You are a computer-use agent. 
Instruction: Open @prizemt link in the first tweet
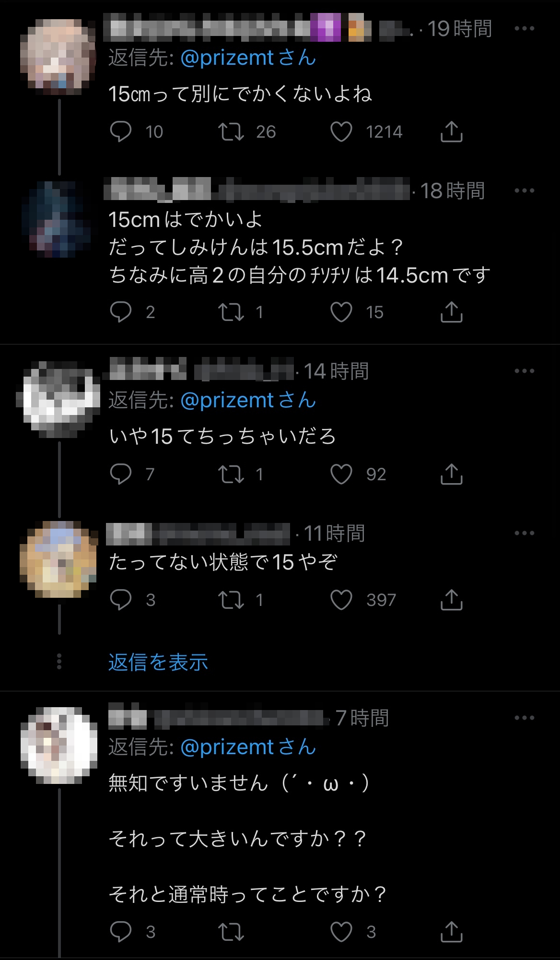[227, 58]
